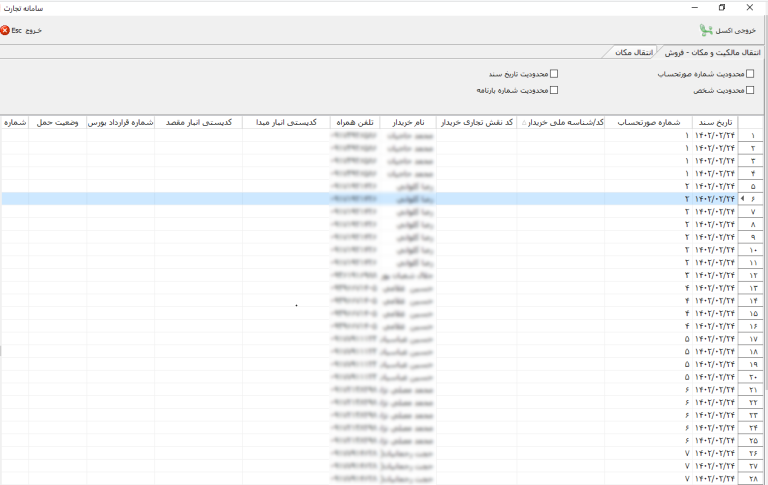Switch to انتقال مکان tab
This screenshot has width=768, height=485.
634,52
